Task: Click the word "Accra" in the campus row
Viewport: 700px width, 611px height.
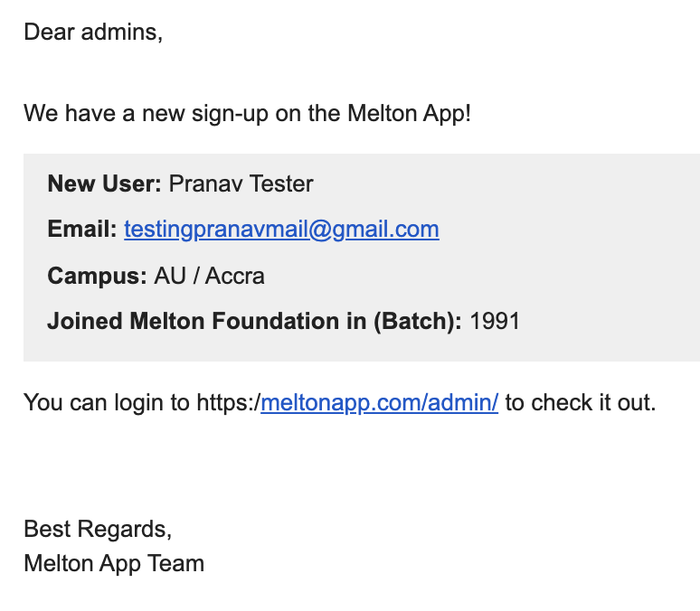Action: (x=235, y=276)
